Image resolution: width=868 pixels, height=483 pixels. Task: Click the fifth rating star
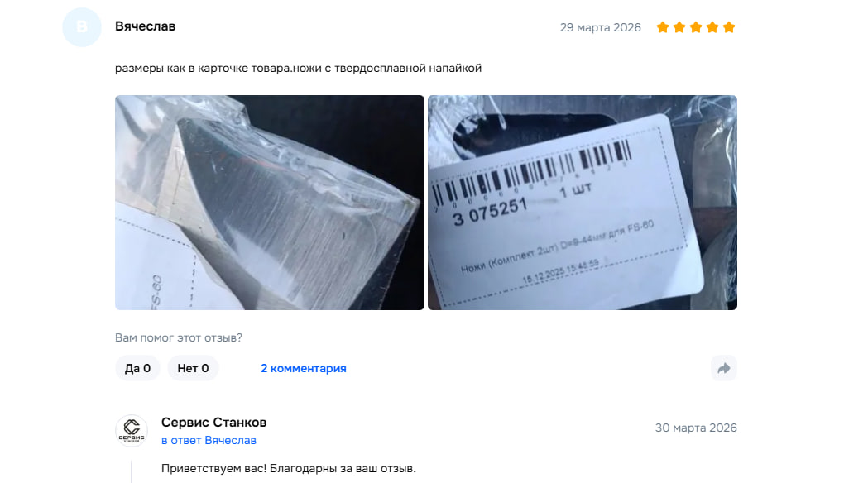[729, 27]
